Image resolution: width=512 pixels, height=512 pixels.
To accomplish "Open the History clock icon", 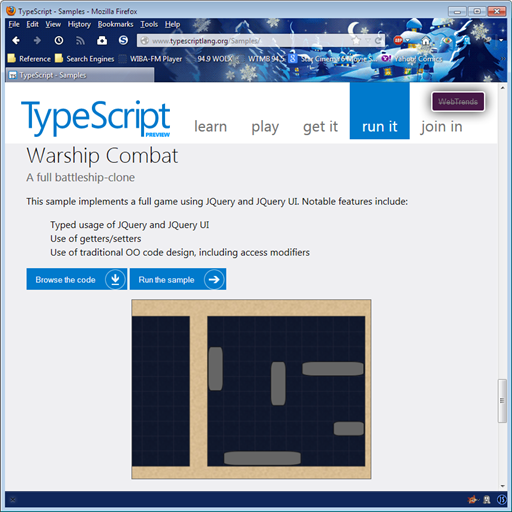I will point(59,41).
